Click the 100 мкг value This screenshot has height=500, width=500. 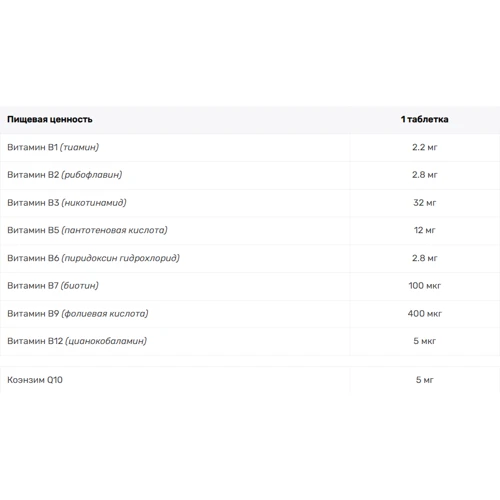click(424, 286)
